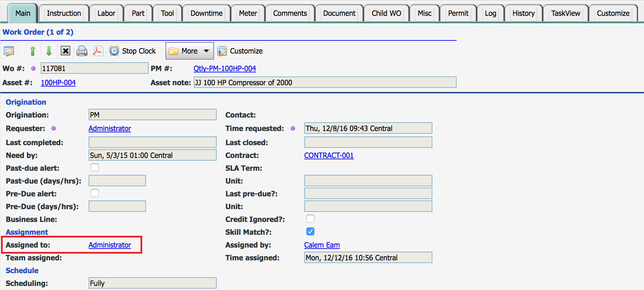Click the Scheduling field showing Fully
Viewport: 644px width, 290px height.
153,283
